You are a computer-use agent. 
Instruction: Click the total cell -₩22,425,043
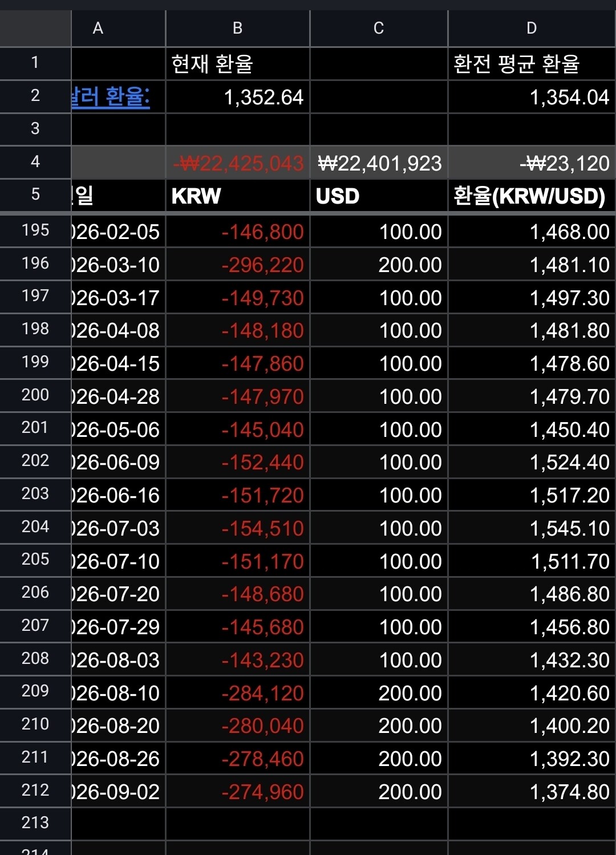(238, 163)
